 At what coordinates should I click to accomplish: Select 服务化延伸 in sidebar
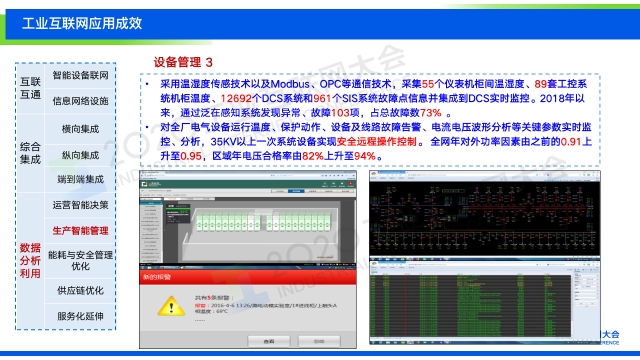[x=80, y=316]
